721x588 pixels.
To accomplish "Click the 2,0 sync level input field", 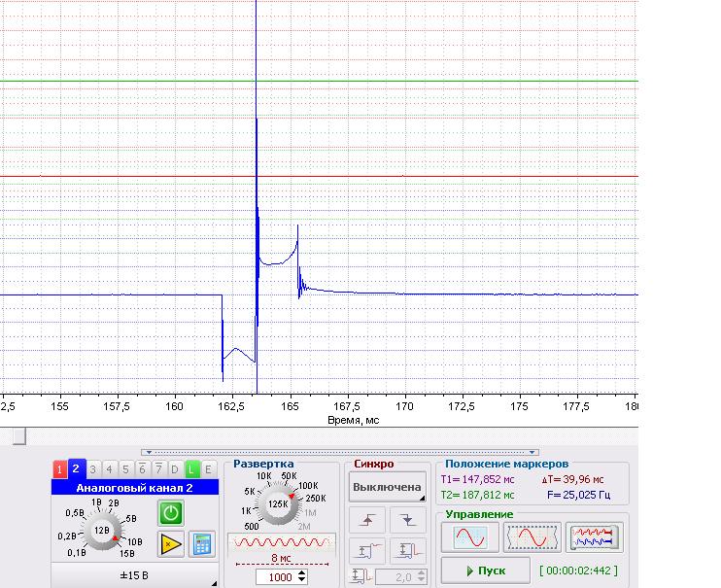I will 396,577.
